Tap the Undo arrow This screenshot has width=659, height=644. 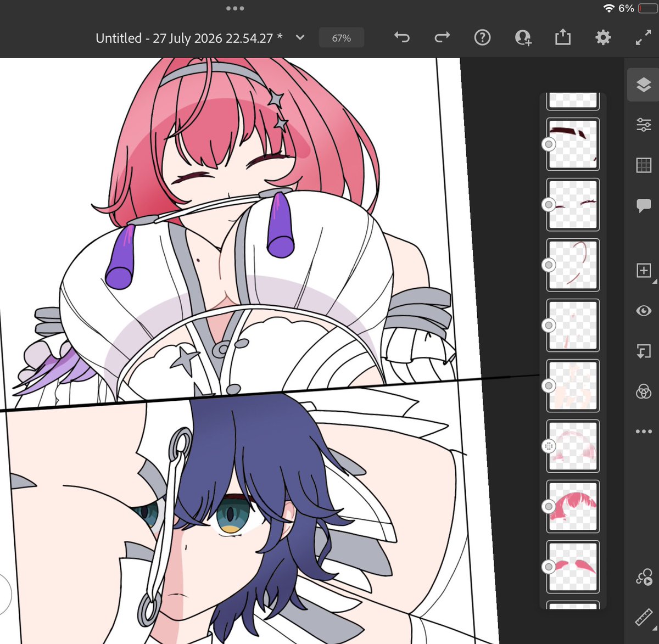(x=402, y=37)
